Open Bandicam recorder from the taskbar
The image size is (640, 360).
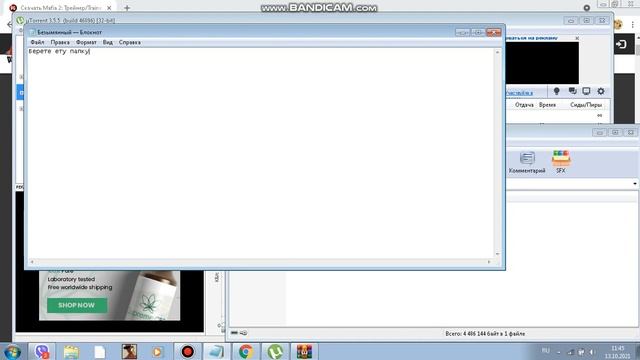pos(187,351)
